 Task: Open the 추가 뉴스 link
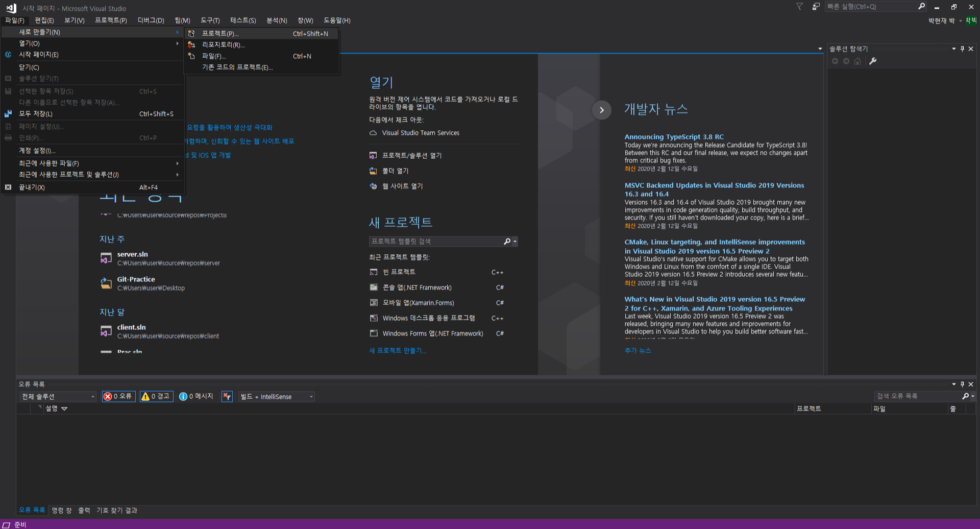pos(638,351)
